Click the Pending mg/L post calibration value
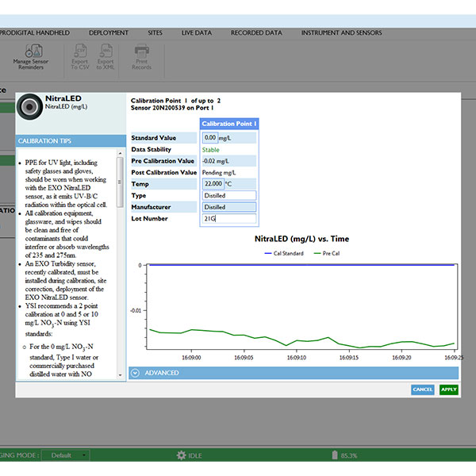Image resolution: width=476 pixels, height=476 pixels. point(219,173)
